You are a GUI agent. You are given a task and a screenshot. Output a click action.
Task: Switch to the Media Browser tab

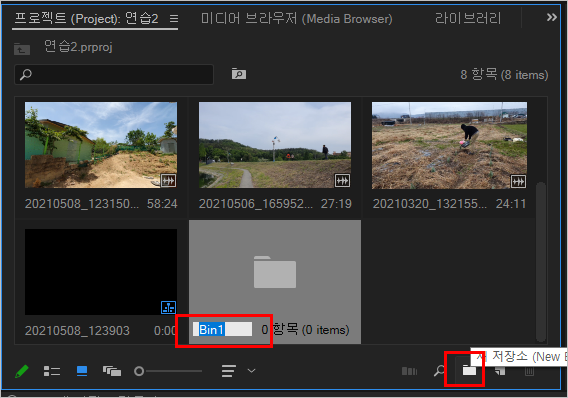pos(296,18)
